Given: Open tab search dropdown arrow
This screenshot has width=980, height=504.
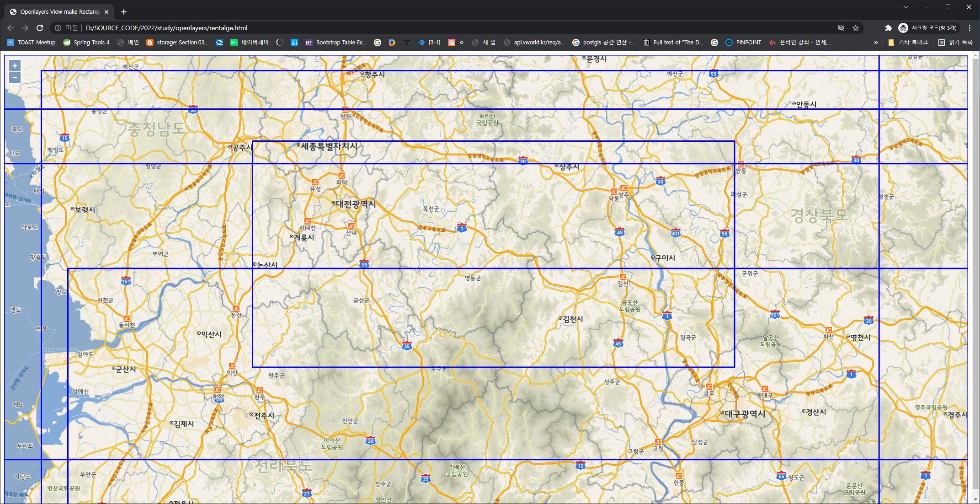Looking at the screenshot, I should click(905, 7).
